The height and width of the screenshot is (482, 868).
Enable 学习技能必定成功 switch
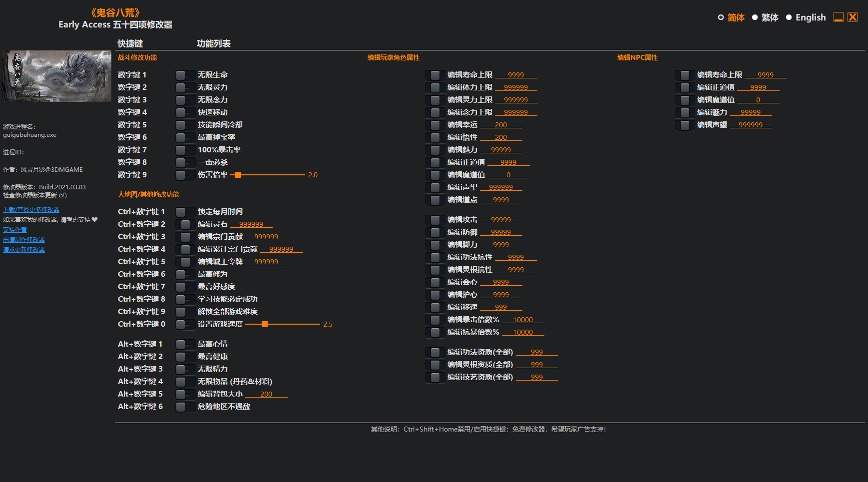click(185, 299)
